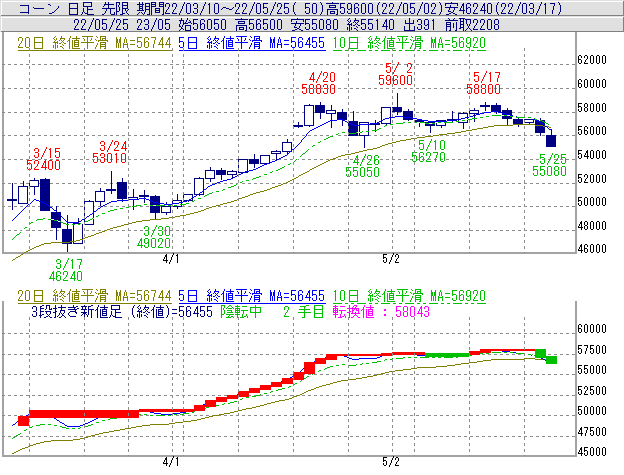Click the 57500 axis label on lower chart

tap(592, 350)
